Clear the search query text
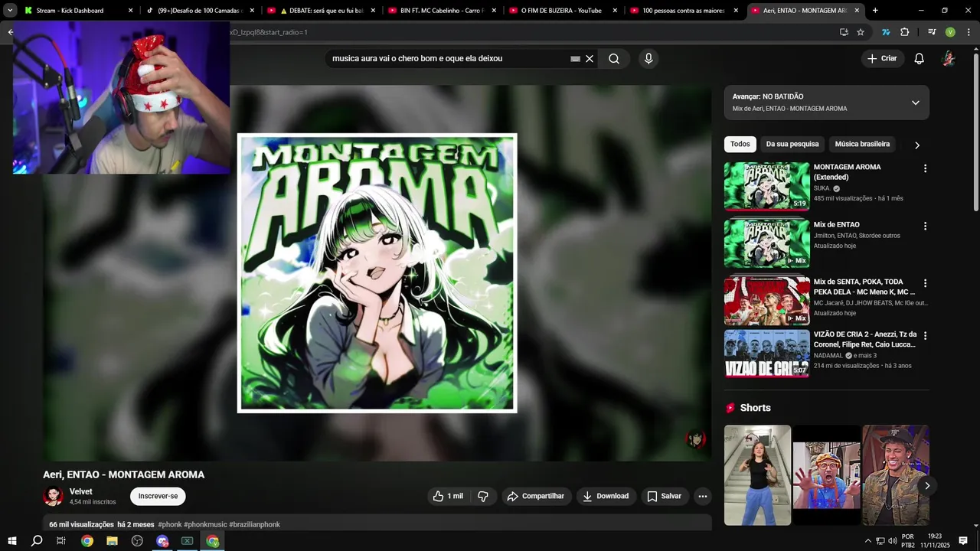 click(590, 59)
